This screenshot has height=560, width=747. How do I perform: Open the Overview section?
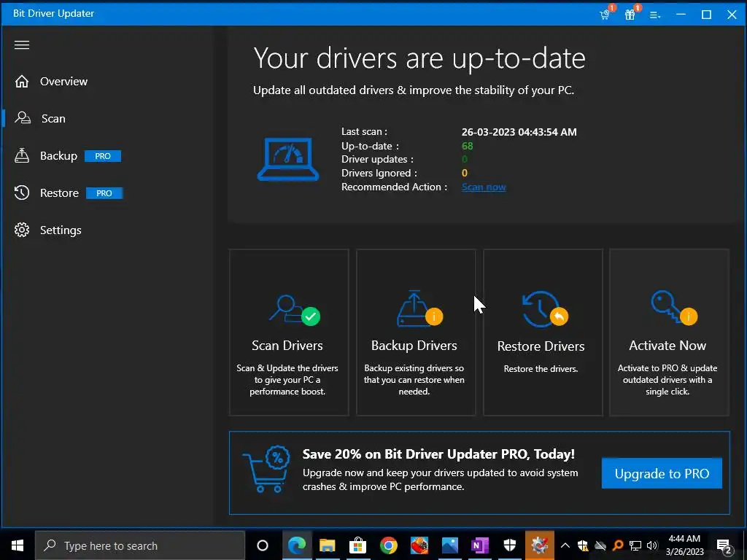(x=64, y=82)
